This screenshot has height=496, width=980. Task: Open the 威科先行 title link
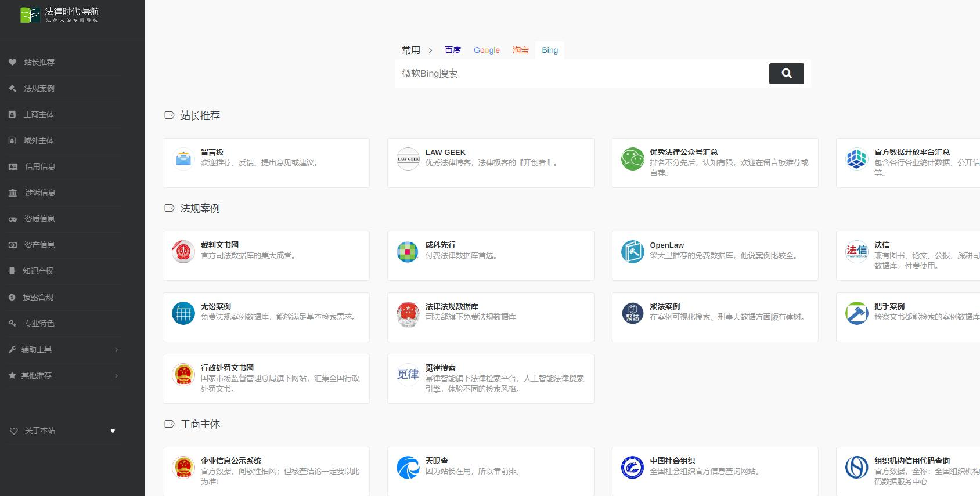tap(440, 245)
